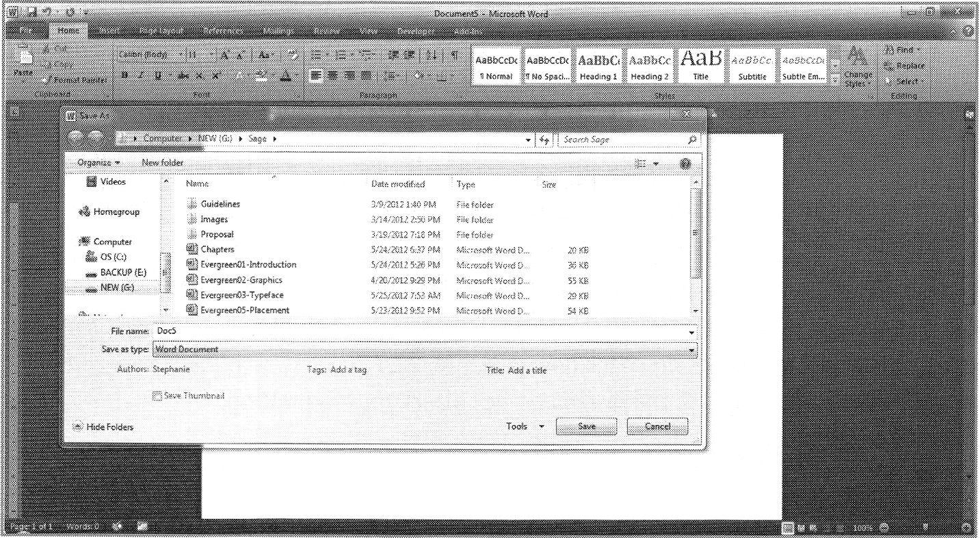Click the Word Help question mark icon
Screen dimensions: 980x538
click(970, 32)
